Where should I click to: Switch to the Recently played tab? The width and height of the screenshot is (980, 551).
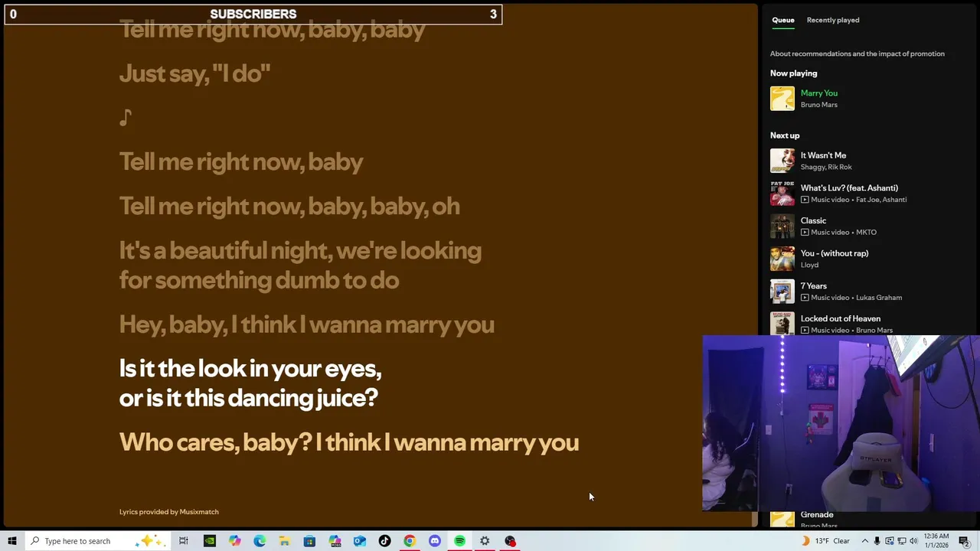tap(833, 20)
